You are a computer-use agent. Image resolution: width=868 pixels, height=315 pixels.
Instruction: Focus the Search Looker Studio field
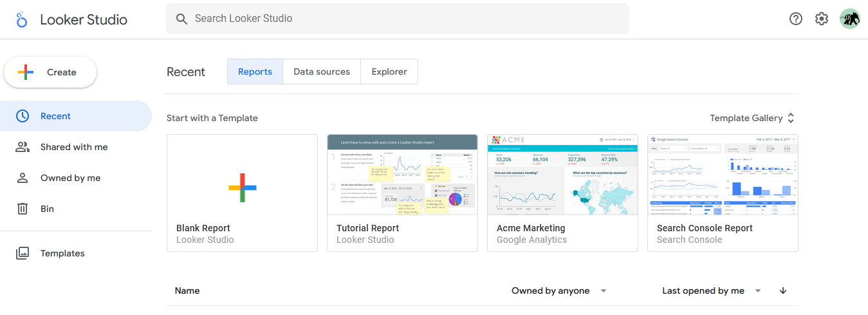[398, 19]
